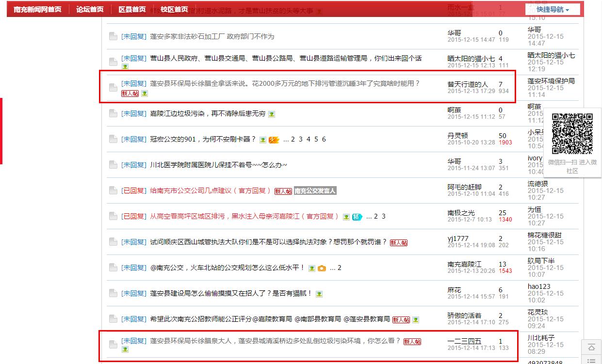Image resolution: width=602 pixels, height=364 pixels.
Task: Open 南充新闻网首页 in top navigation
Action: 37,10
